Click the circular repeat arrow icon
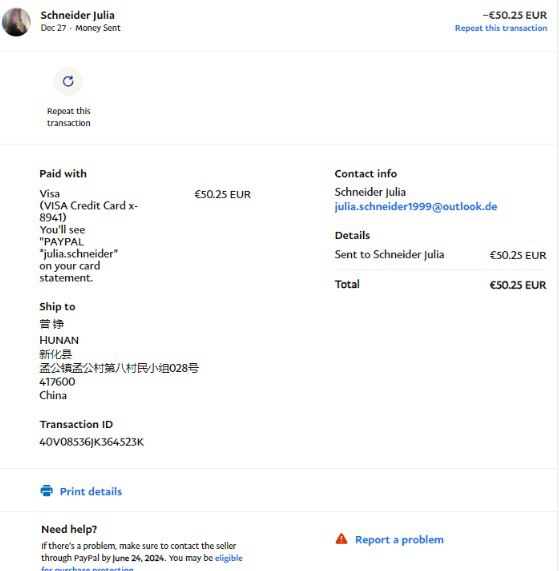The width and height of the screenshot is (560, 571). click(68, 81)
